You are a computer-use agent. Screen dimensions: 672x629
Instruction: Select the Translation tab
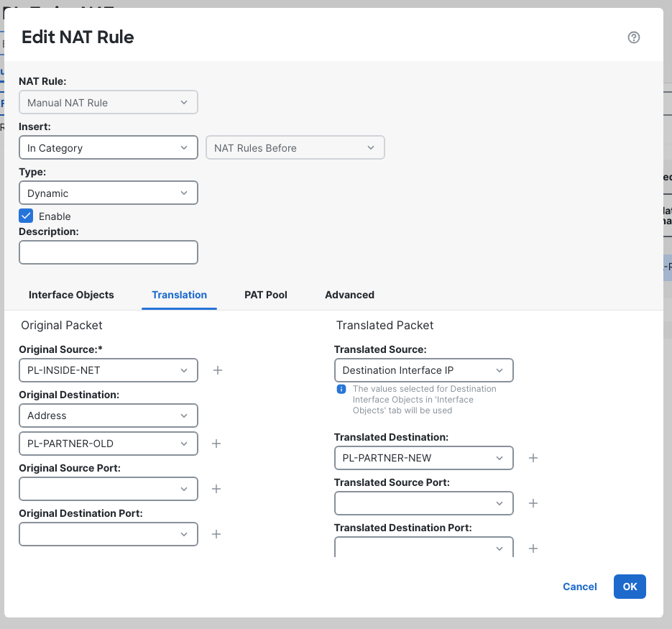(x=179, y=295)
